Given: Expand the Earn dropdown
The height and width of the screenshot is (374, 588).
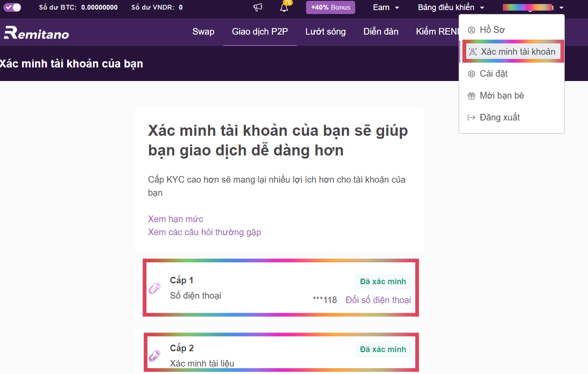Looking at the screenshot, I should (386, 7).
